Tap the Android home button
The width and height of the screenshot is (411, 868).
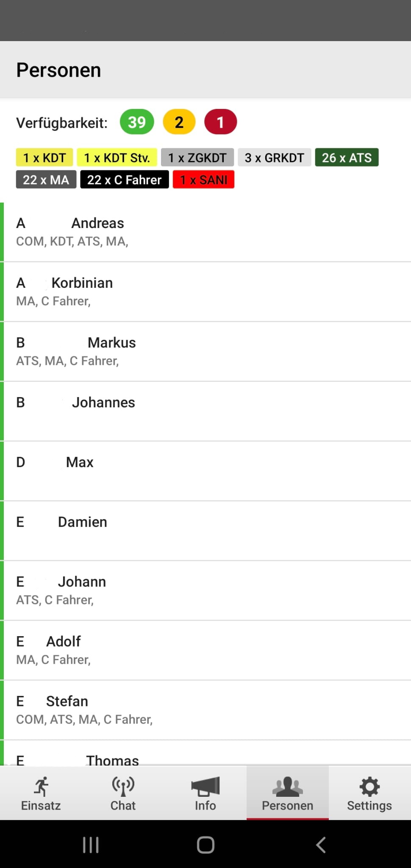click(x=205, y=845)
